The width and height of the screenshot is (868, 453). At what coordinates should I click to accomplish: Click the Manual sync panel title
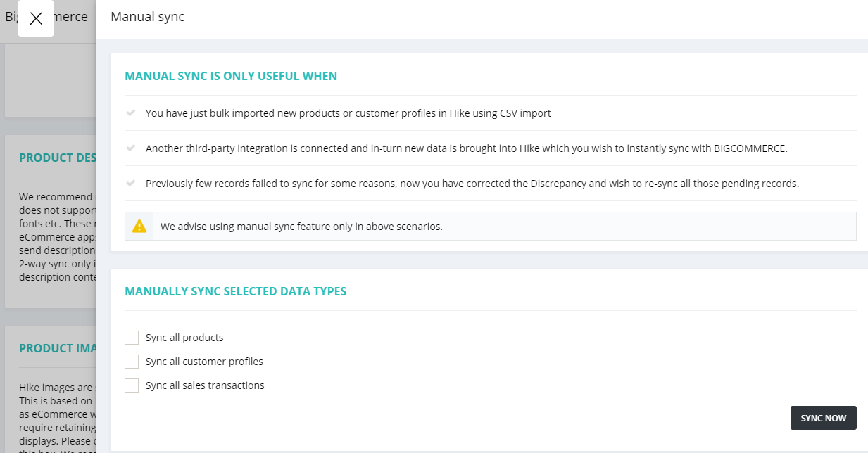(x=148, y=17)
